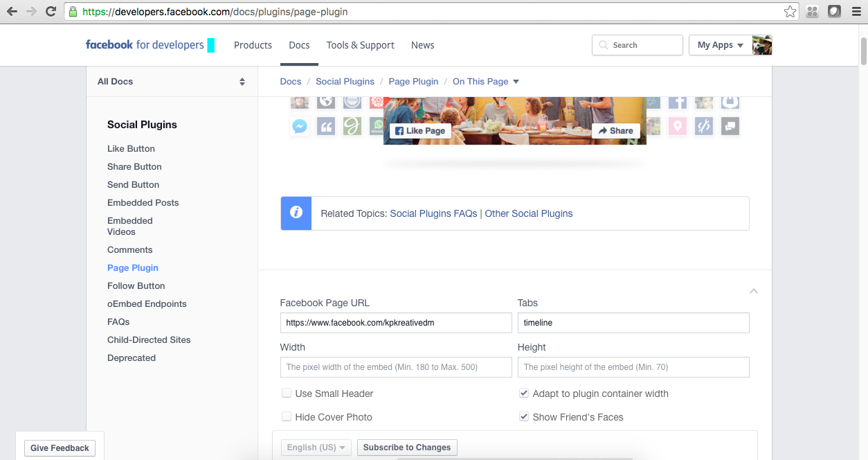This screenshot has height=460, width=868.
Task: Uncheck Adapt to plugin container width
Action: tap(524, 393)
